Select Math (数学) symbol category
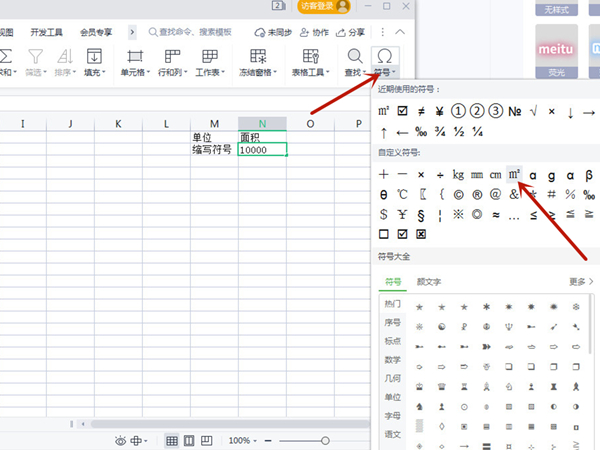This screenshot has height=450, width=600. coord(393,360)
